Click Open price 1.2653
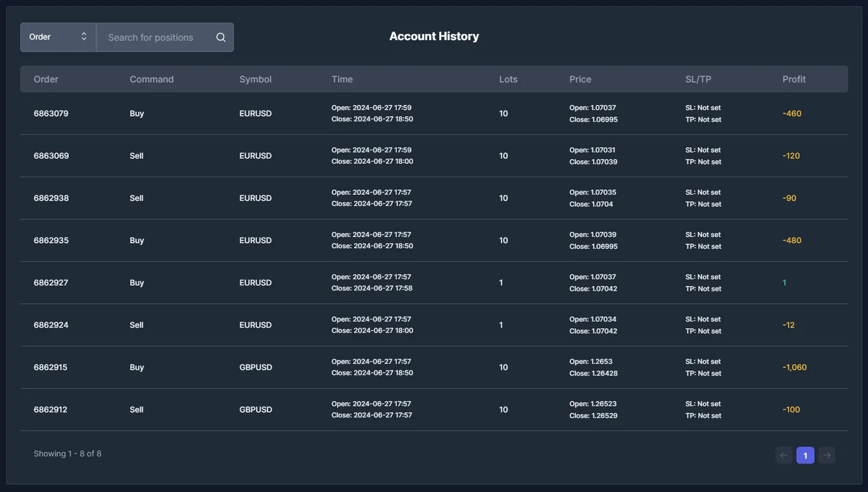 tap(591, 361)
